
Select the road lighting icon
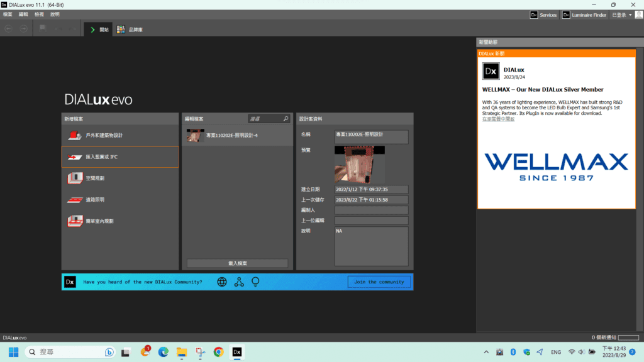tap(75, 199)
